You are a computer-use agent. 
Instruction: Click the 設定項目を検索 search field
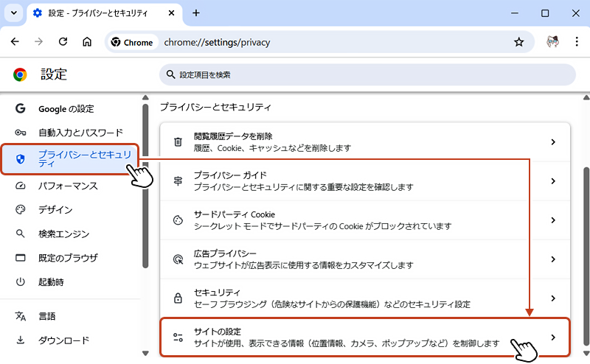(x=367, y=74)
